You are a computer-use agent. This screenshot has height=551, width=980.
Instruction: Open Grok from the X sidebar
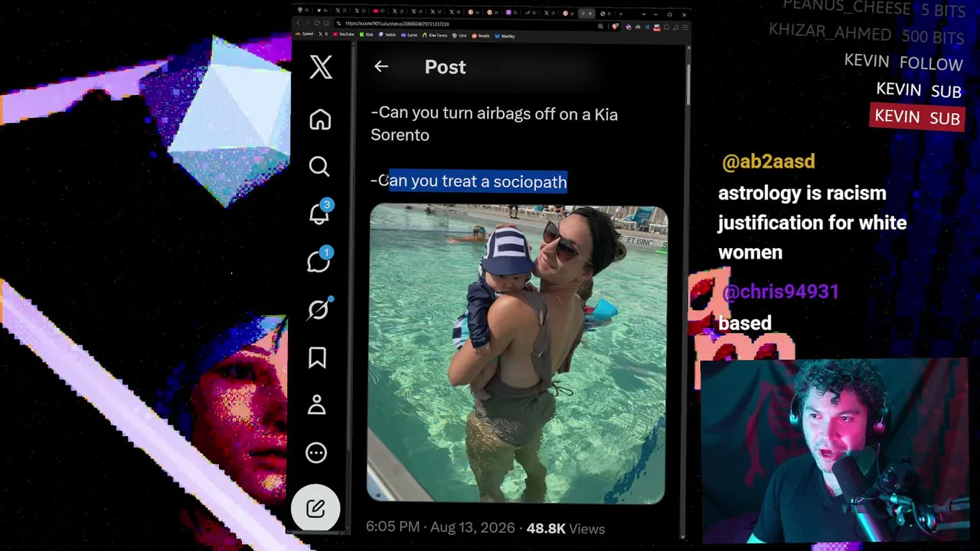(x=318, y=309)
